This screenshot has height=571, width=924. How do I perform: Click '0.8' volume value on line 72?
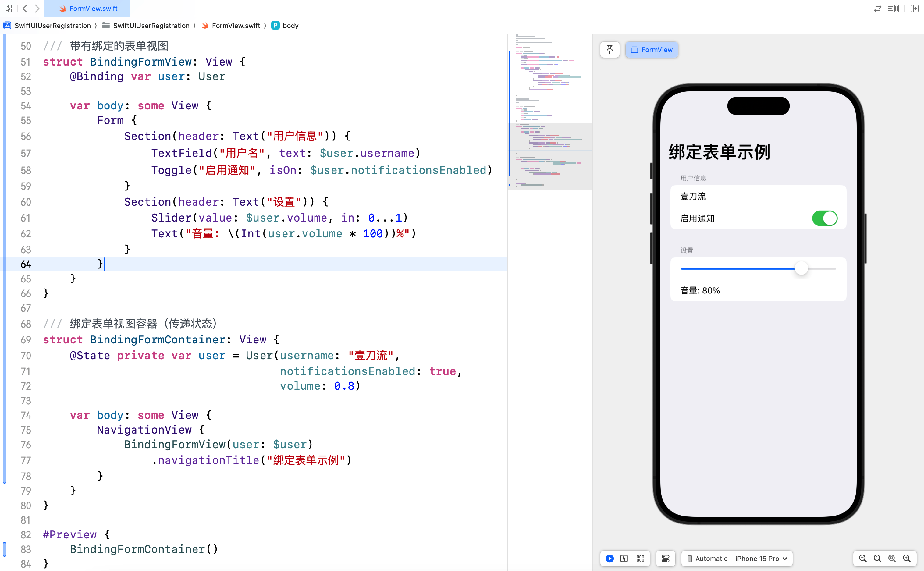(344, 386)
